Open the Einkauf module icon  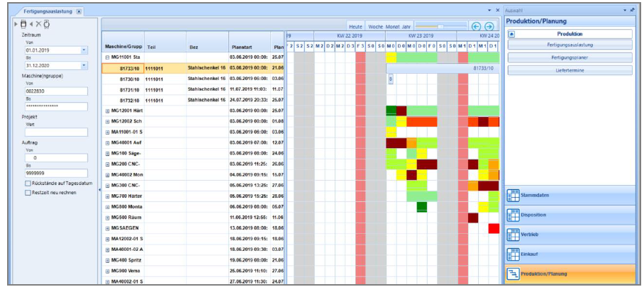[x=513, y=254]
